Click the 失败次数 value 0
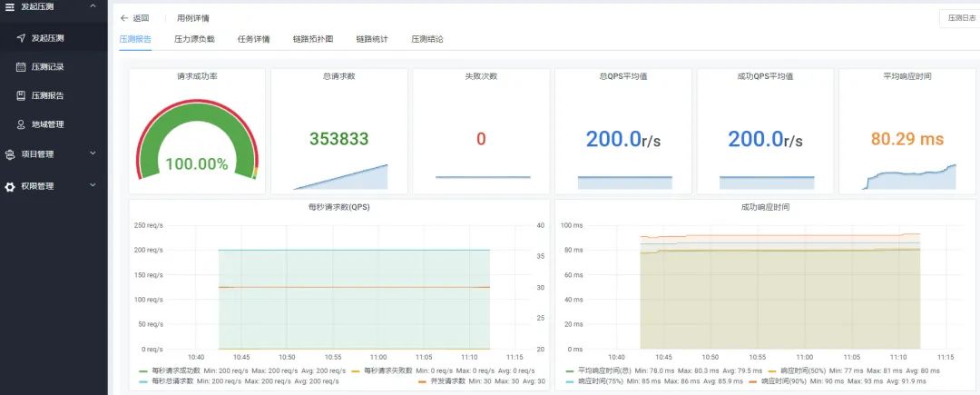This screenshot has height=395, width=980. 481,139
